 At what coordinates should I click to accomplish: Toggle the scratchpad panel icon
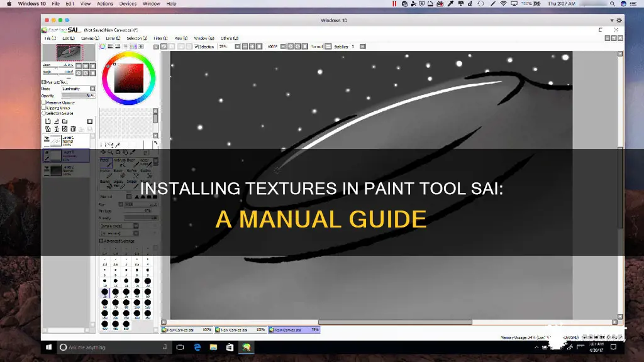(x=142, y=47)
